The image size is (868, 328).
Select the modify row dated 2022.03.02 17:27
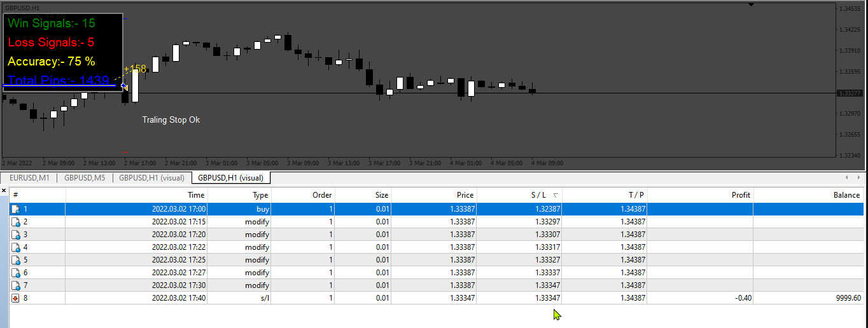pos(437,273)
